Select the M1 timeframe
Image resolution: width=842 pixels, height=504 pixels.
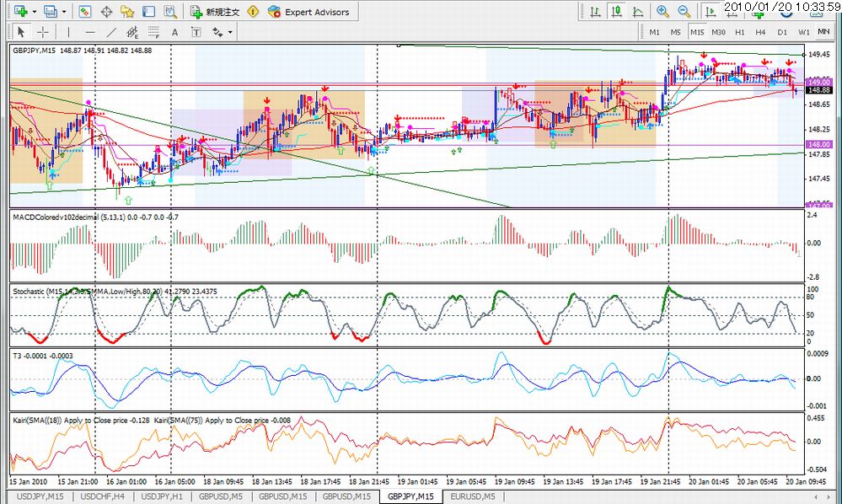pos(654,32)
